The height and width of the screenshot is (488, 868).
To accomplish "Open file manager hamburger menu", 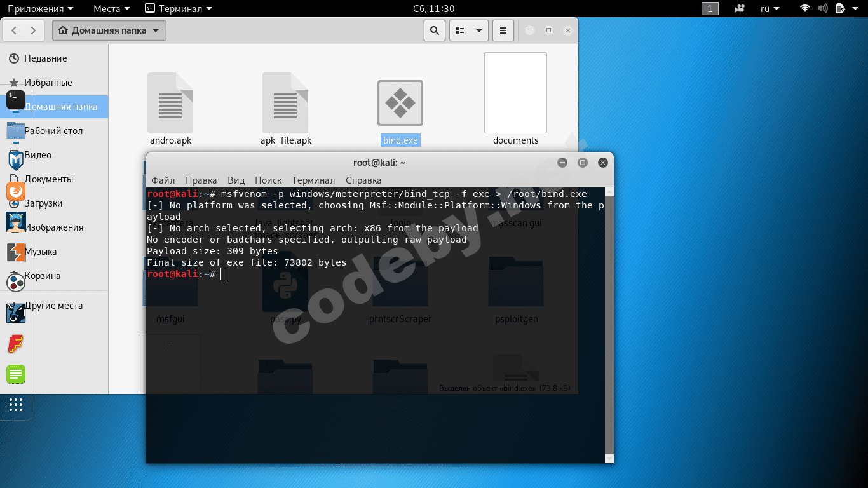I will (503, 30).
